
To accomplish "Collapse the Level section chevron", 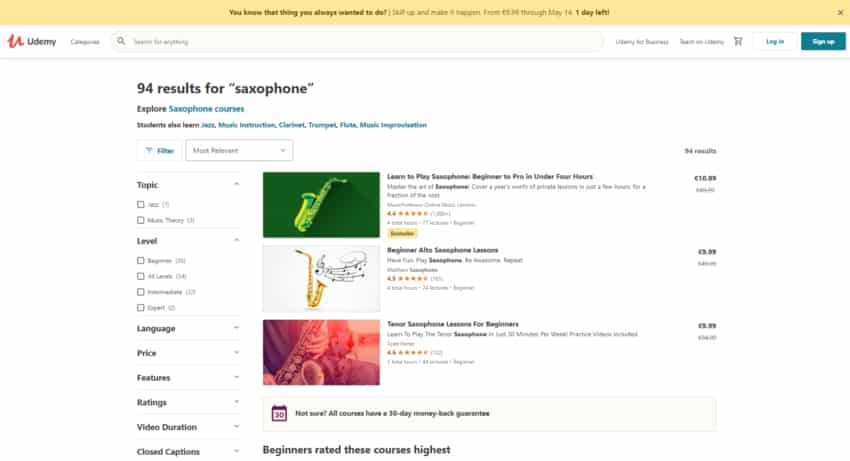I will [x=236, y=240].
